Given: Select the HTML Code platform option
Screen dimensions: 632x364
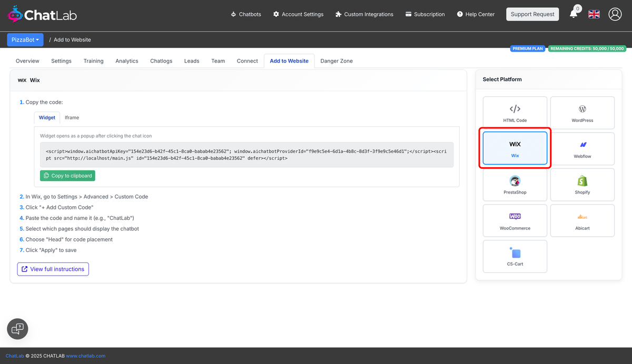Looking at the screenshot, I should (515, 112).
